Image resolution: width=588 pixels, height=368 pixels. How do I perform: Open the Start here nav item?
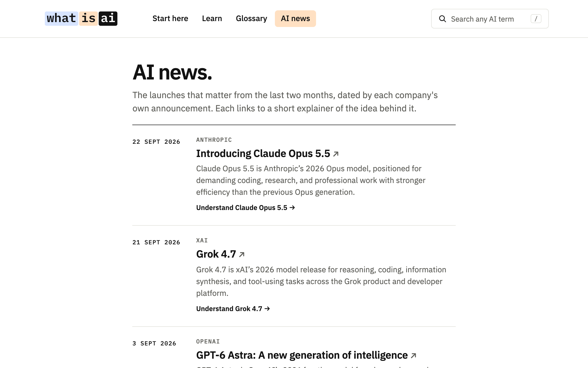click(170, 19)
